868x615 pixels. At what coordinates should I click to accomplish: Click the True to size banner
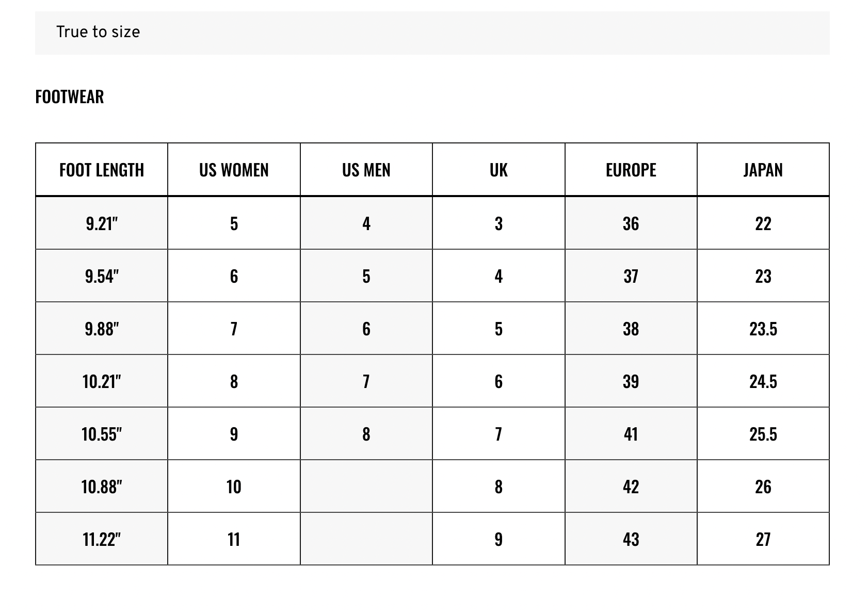coord(432,33)
